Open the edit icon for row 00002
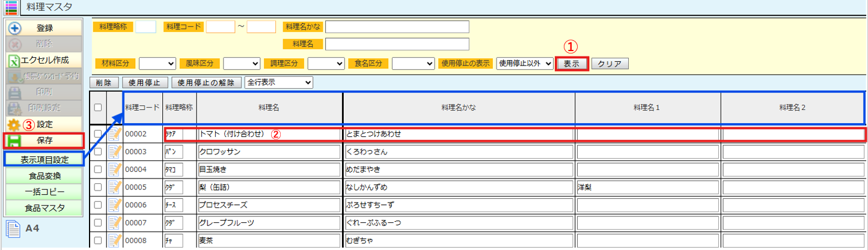Viewport: 868px width, 250px height. (x=115, y=135)
